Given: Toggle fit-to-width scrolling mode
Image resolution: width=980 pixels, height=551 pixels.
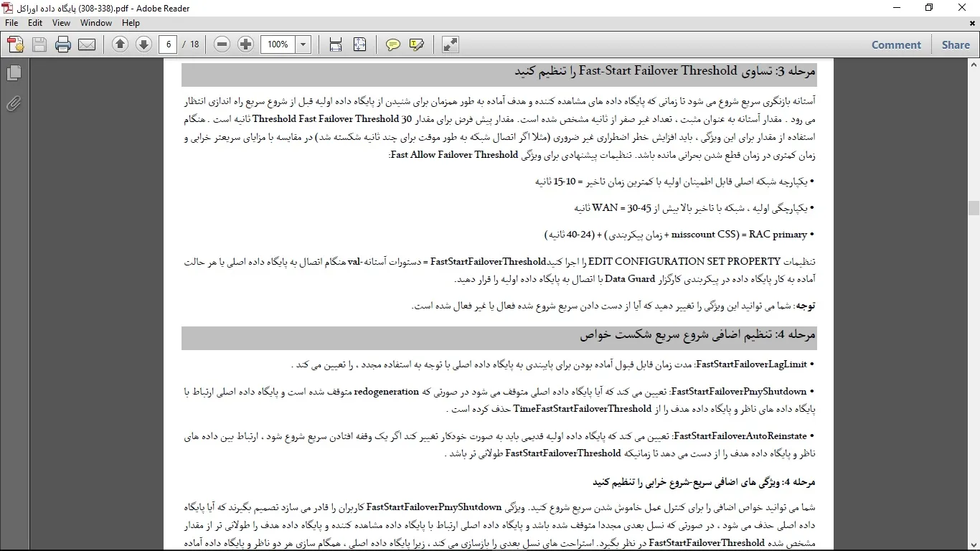Looking at the screenshot, I should [x=336, y=44].
